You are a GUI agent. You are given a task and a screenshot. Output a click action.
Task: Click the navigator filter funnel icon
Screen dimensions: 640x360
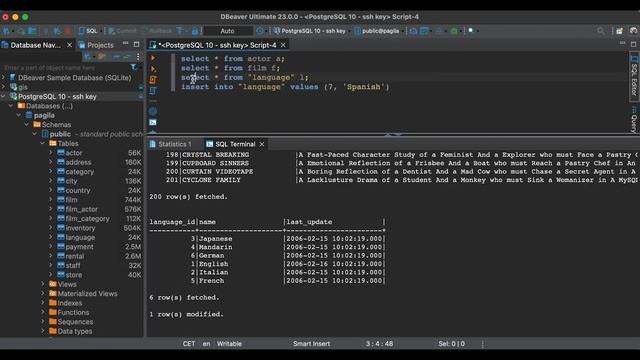[133, 67]
